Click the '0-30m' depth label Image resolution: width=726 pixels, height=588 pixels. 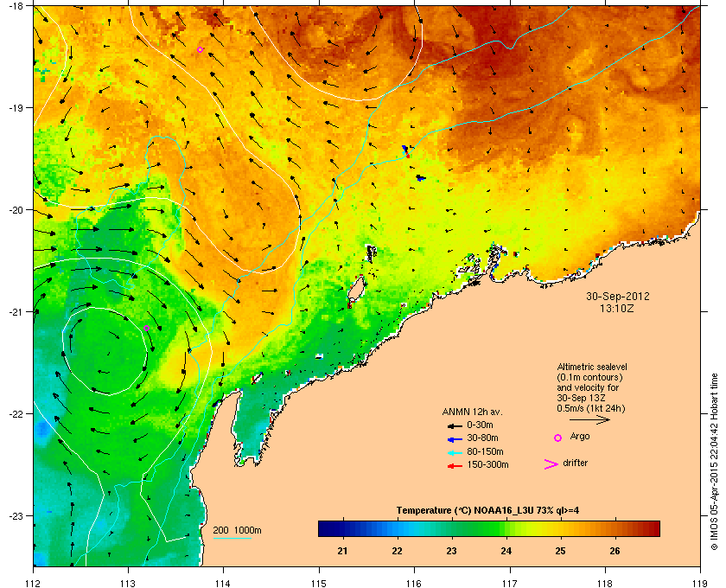click(x=480, y=425)
